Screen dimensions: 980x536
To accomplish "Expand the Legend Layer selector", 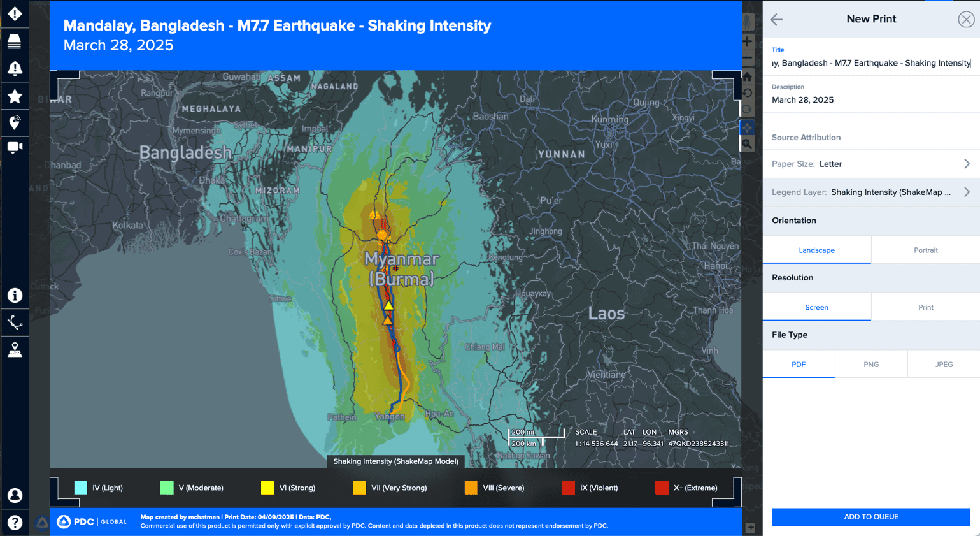I will coord(870,192).
